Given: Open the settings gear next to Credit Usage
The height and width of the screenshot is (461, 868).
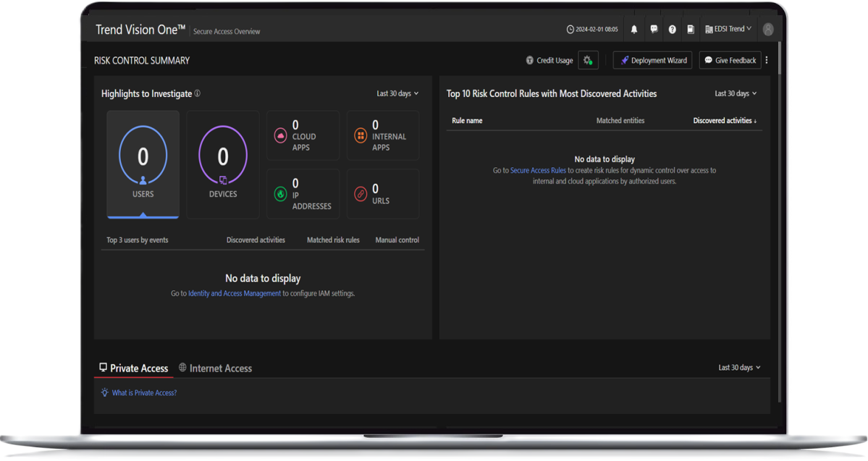Looking at the screenshot, I should [588, 60].
